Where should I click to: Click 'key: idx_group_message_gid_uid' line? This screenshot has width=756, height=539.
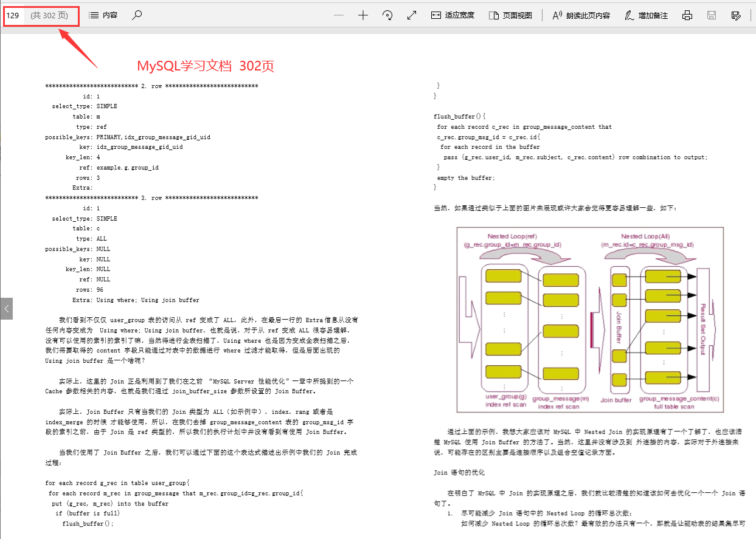click(x=131, y=147)
